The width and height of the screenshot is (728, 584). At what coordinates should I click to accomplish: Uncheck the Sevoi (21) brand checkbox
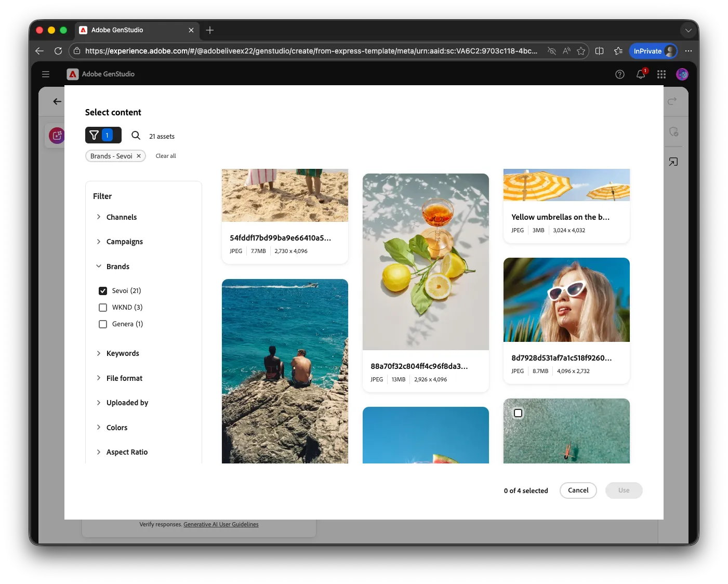pyautogui.click(x=103, y=291)
